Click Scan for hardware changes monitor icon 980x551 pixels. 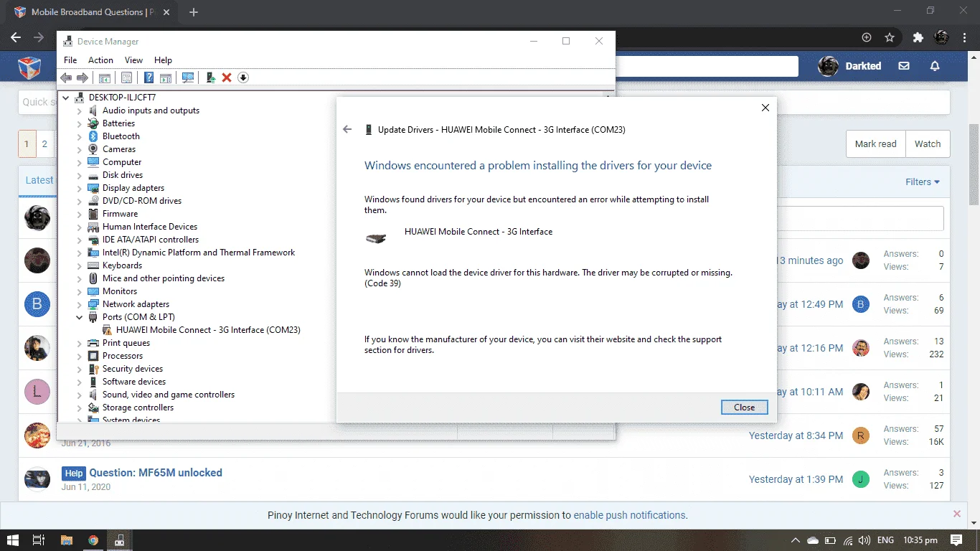(188, 77)
